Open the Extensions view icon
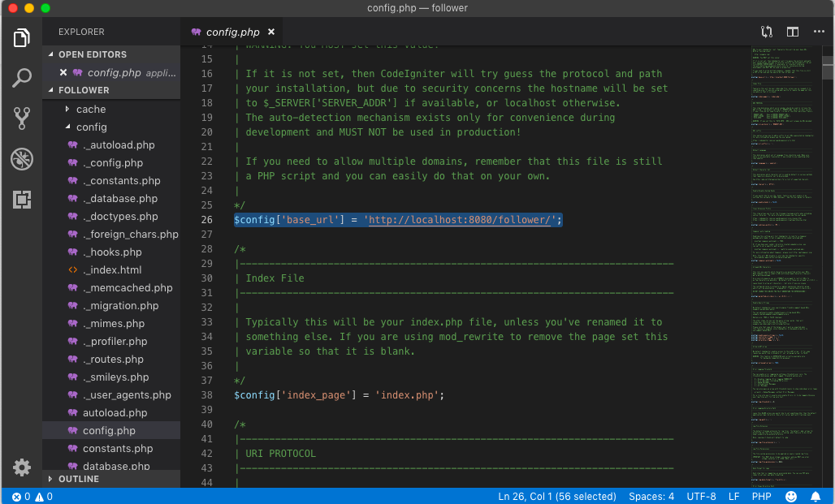This screenshot has width=835, height=504. click(21, 200)
